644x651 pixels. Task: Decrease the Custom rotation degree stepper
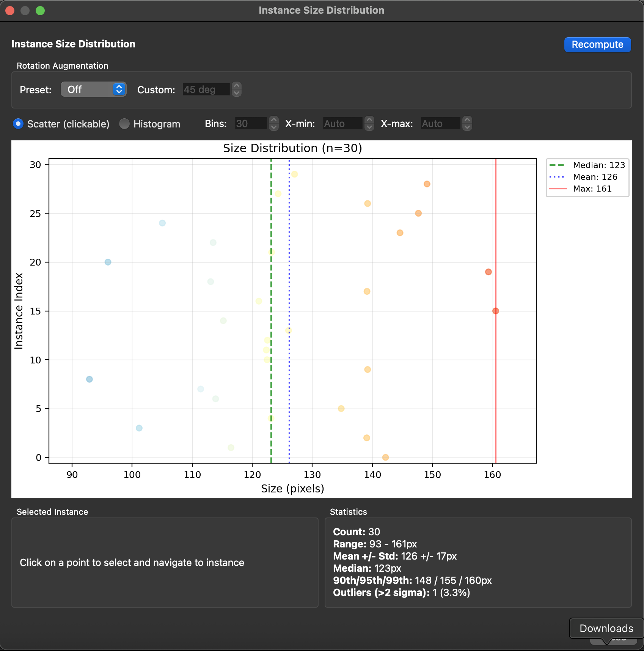point(237,93)
